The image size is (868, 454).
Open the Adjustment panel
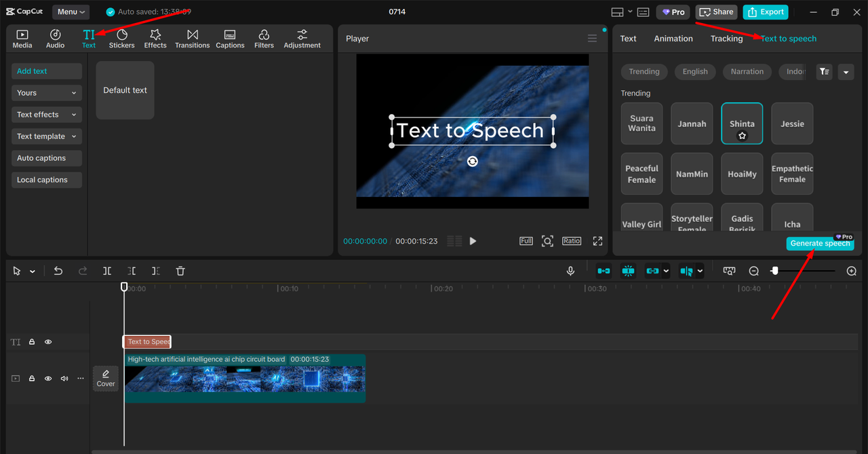tap(302, 39)
